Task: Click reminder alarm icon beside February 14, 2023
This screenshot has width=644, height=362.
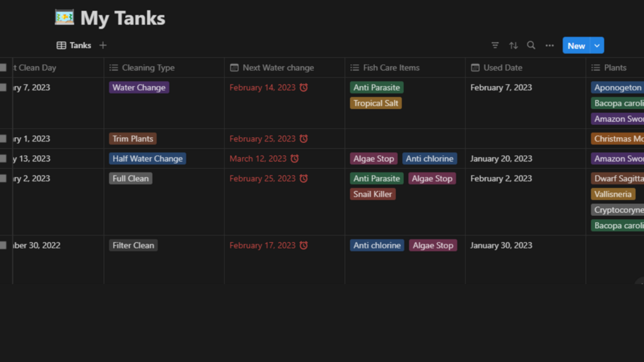Action: [x=304, y=88]
